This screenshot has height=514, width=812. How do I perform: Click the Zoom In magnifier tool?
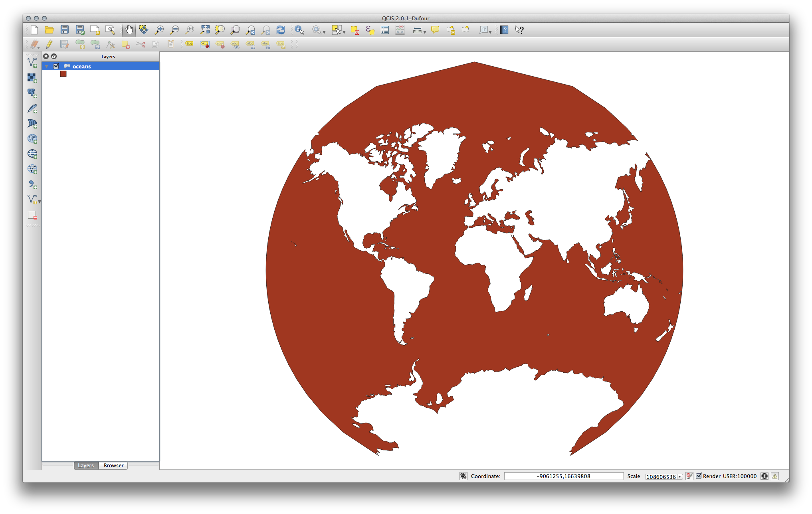(x=159, y=30)
